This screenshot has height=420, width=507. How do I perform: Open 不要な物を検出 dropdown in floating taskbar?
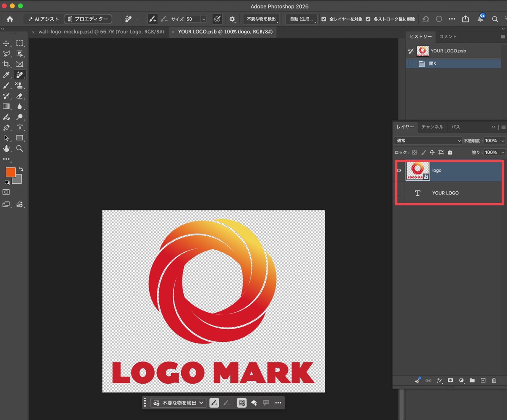tap(179, 403)
